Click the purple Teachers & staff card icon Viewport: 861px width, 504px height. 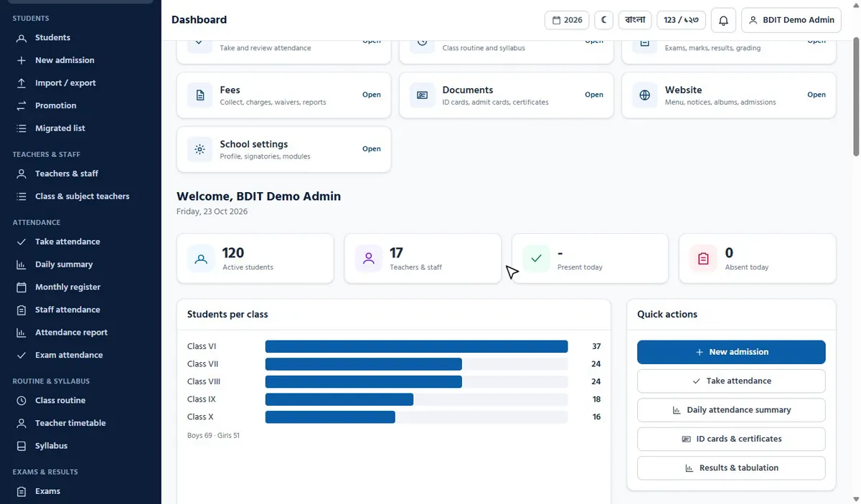pyautogui.click(x=369, y=259)
